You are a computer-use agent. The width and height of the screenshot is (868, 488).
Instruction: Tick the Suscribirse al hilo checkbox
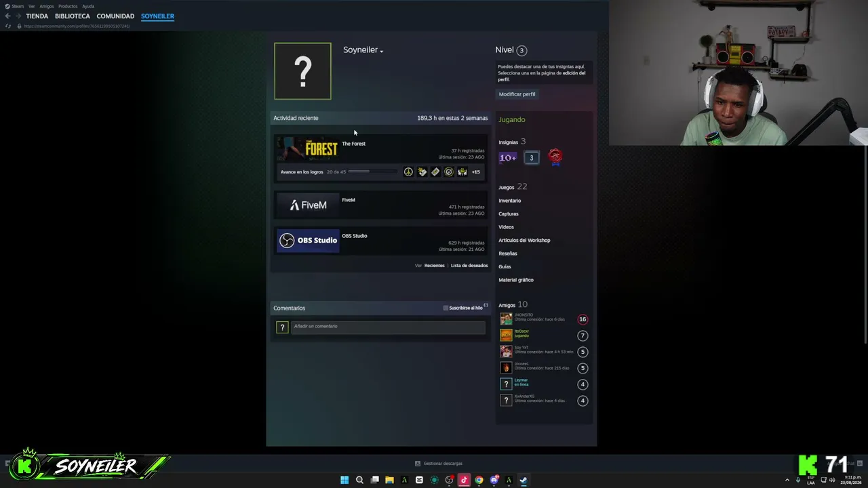pos(446,308)
